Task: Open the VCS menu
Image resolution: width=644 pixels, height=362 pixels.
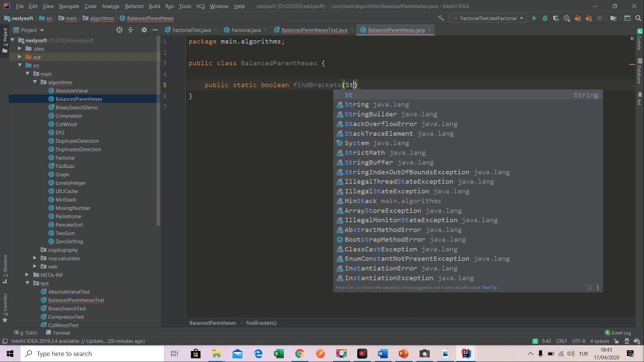Action: point(200,6)
